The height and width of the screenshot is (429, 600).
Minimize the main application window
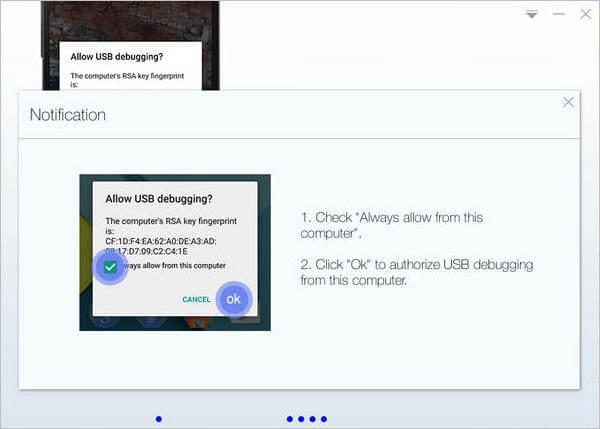pos(559,14)
